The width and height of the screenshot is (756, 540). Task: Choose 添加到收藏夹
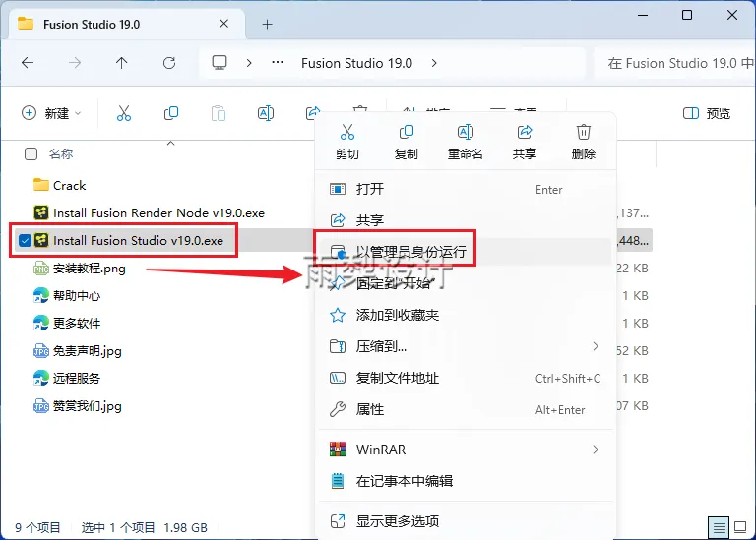click(x=466, y=315)
